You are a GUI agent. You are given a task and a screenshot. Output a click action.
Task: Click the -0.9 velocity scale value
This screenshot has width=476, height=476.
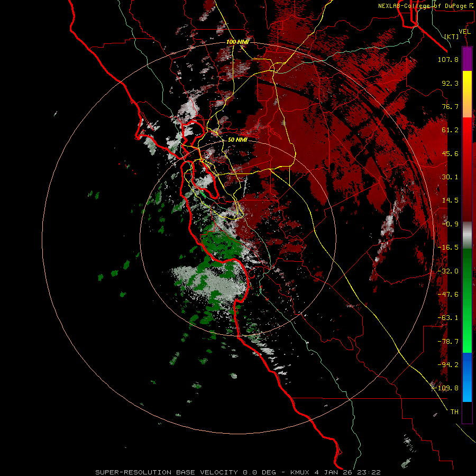click(x=450, y=224)
